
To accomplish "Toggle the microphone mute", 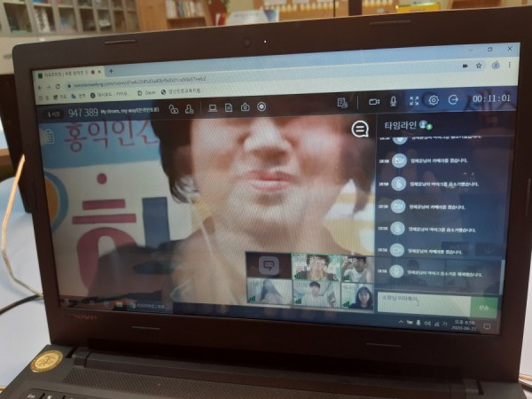I will coord(393,101).
